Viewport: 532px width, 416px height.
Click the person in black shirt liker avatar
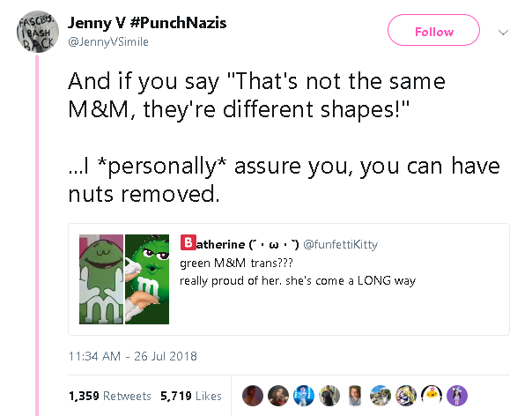[x=329, y=396]
